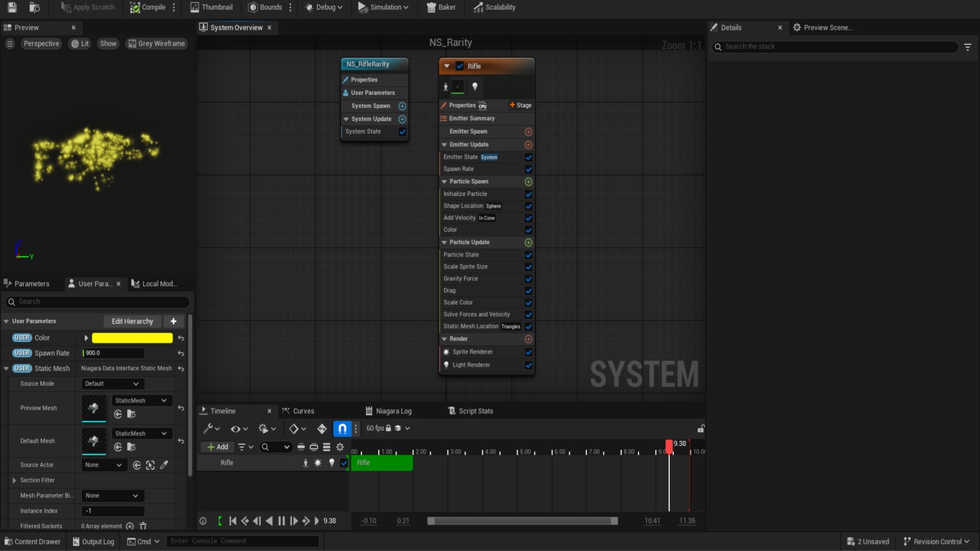
Task: Click the snapping magnet icon in Timeline
Action: [342, 429]
